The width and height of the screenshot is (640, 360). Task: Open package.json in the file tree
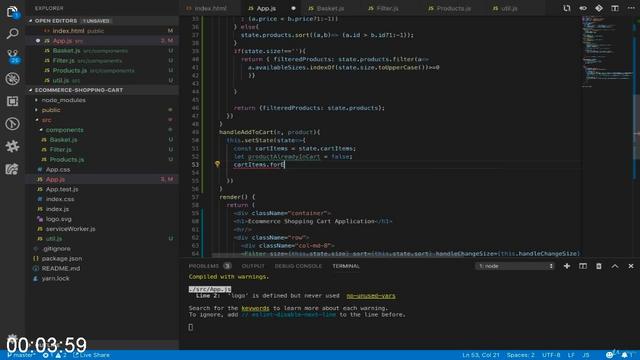tap(103, 259)
